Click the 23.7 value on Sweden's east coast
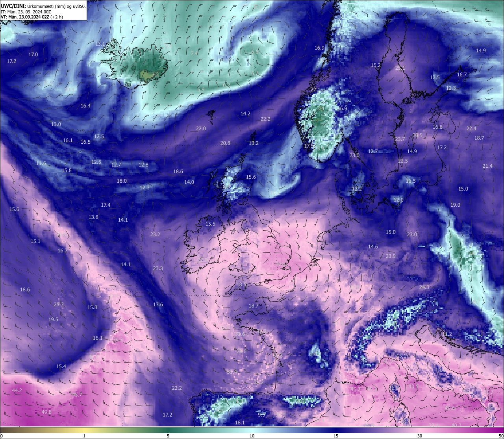Viewport: 504px width, 439px height. tap(400, 139)
